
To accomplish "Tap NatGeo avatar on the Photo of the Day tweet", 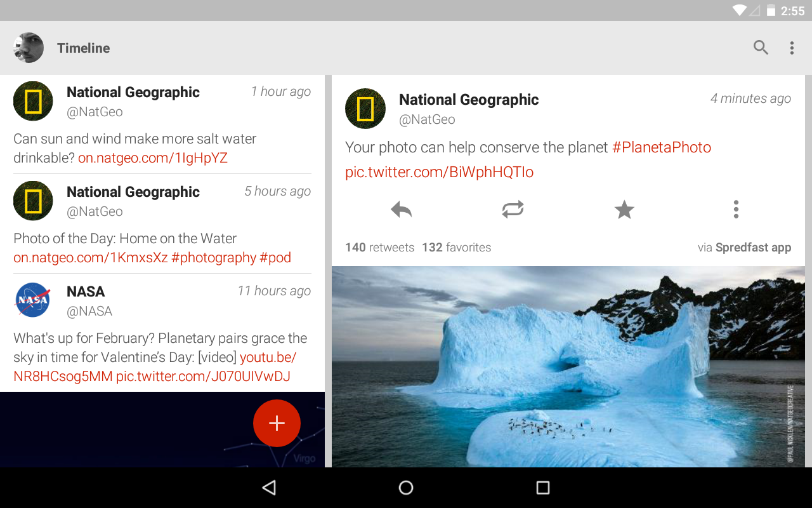I will (x=33, y=201).
